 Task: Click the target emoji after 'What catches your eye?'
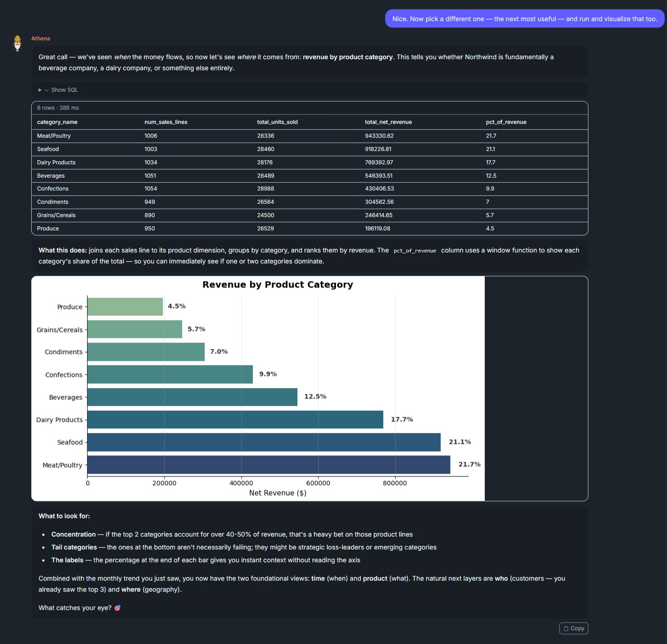tap(118, 608)
